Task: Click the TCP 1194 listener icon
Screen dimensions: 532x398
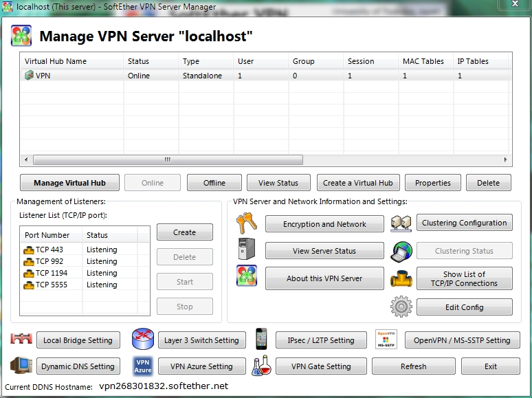Action: 28,274
